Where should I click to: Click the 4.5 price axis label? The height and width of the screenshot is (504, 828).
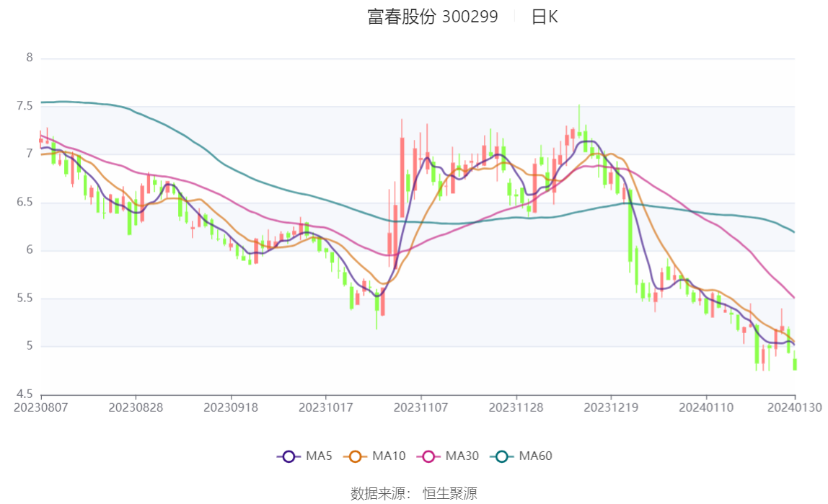click(25, 394)
